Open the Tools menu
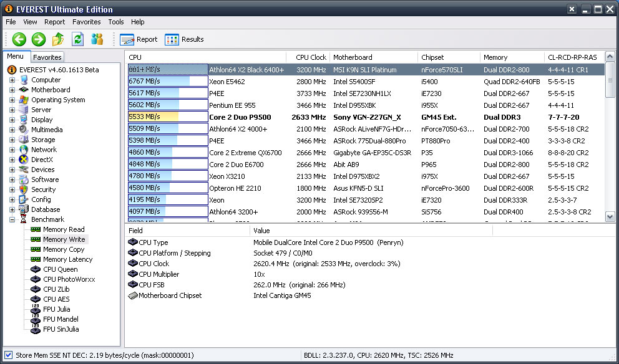 coord(115,22)
